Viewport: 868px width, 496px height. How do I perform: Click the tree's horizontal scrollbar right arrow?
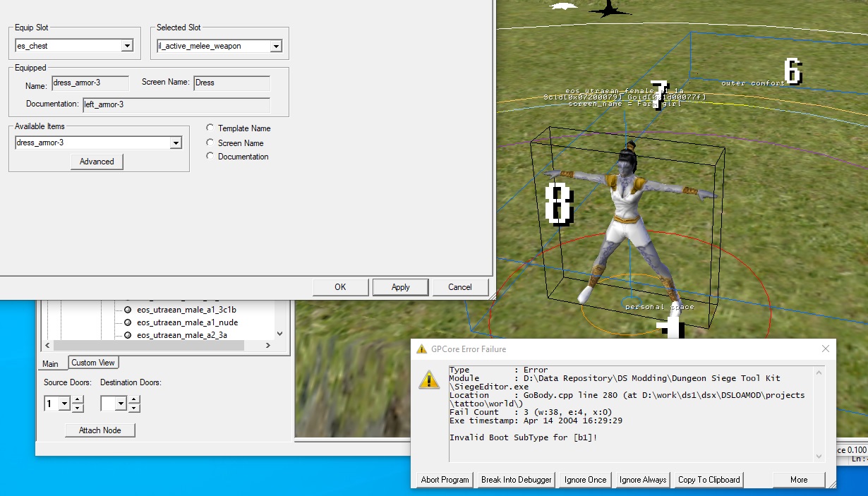(x=267, y=346)
